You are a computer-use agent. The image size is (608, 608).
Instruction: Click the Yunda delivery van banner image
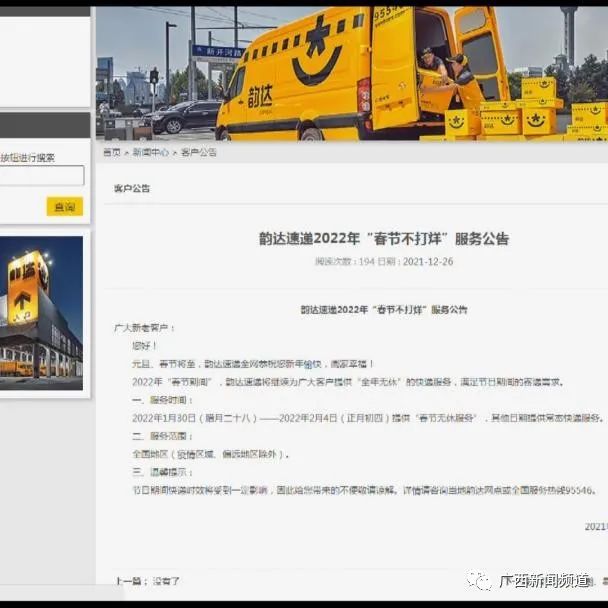point(352,74)
